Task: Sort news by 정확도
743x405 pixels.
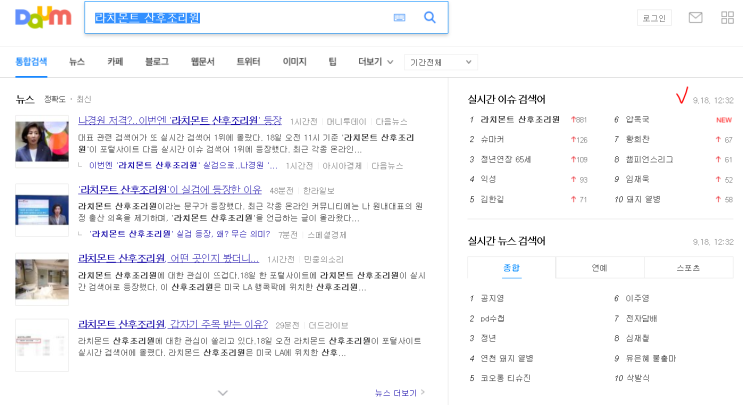Action: click(x=54, y=99)
